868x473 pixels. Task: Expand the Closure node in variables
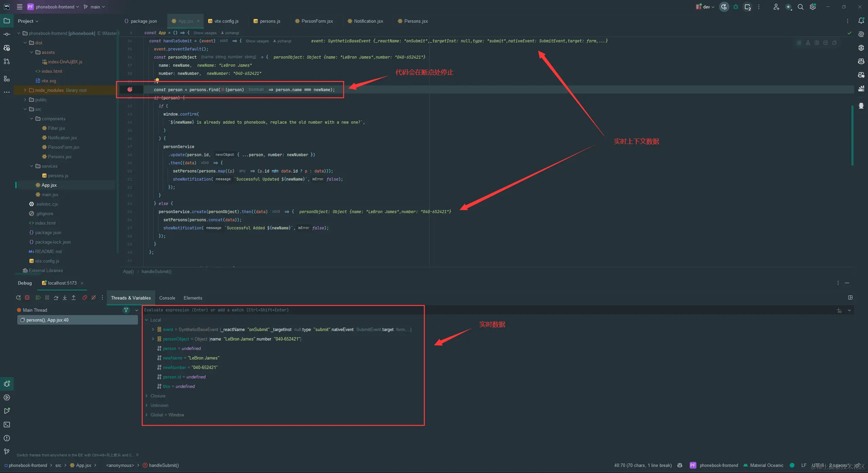tap(146, 396)
